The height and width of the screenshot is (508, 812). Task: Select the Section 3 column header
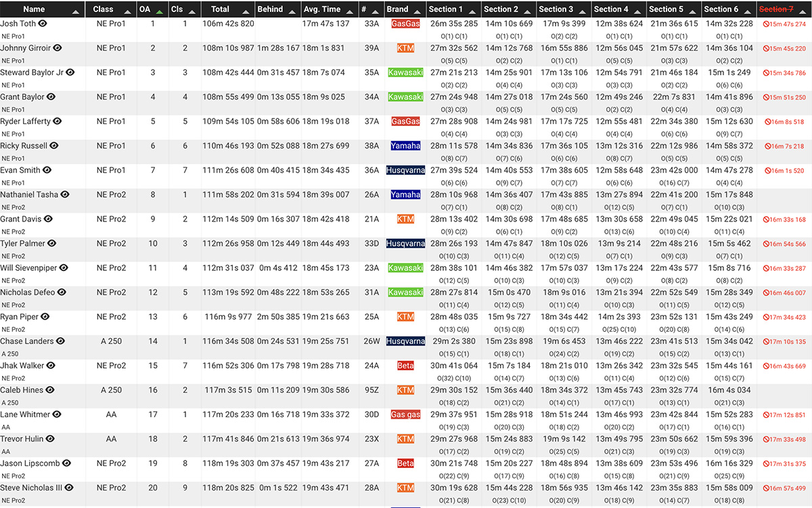[x=564, y=9]
